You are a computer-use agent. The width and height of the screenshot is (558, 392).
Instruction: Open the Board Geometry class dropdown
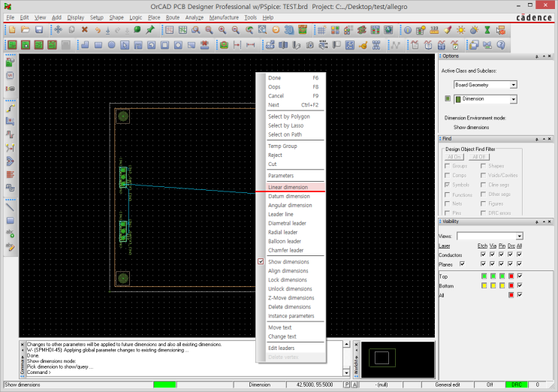click(x=513, y=85)
